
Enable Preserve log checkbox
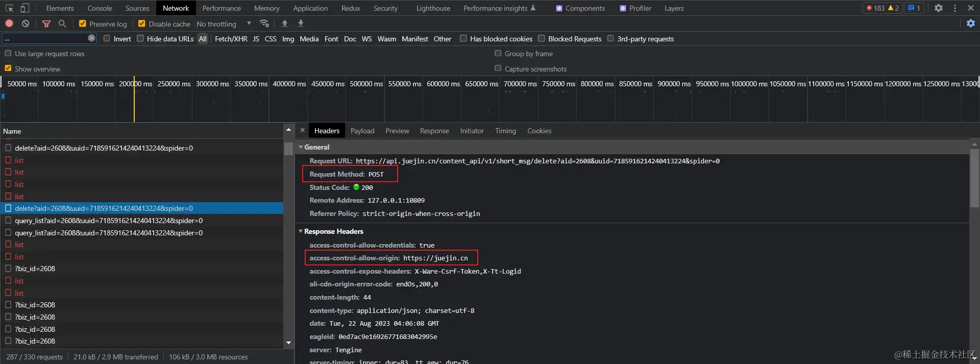tap(83, 23)
